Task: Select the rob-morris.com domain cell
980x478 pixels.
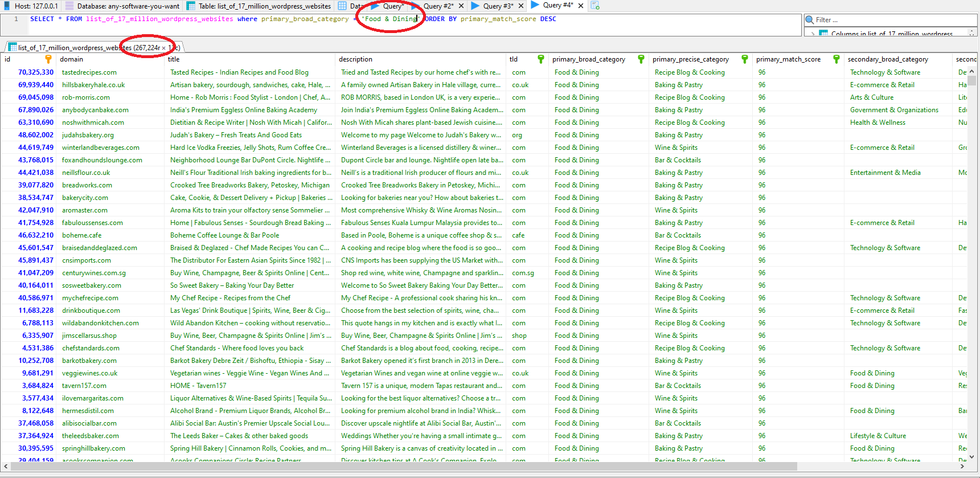Action: tap(110, 97)
